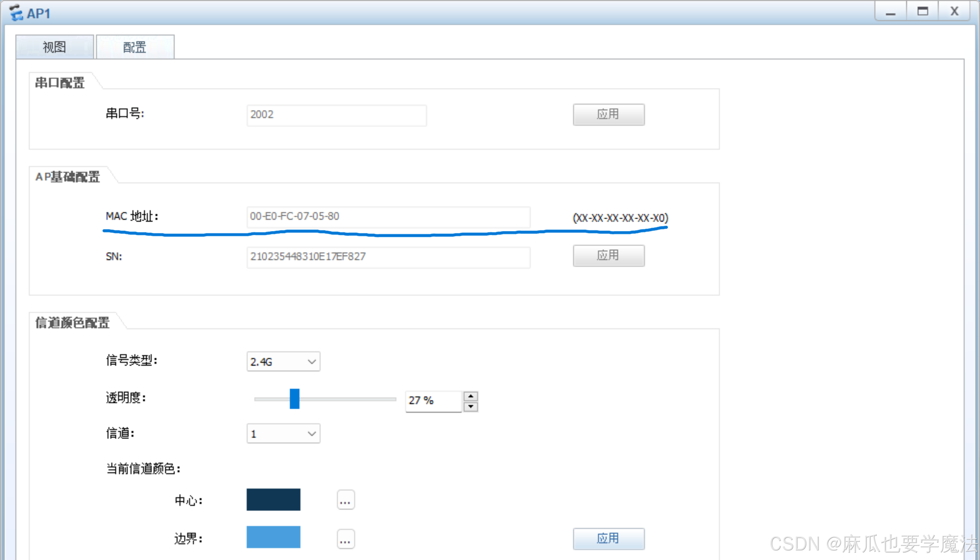This screenshot has width=980, height=560.
Task: Click the 串口号 input field
Action: pos(336,115)
